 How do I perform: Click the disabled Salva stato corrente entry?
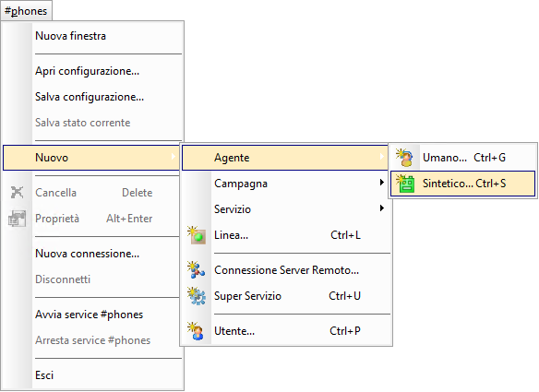[92, 123]
